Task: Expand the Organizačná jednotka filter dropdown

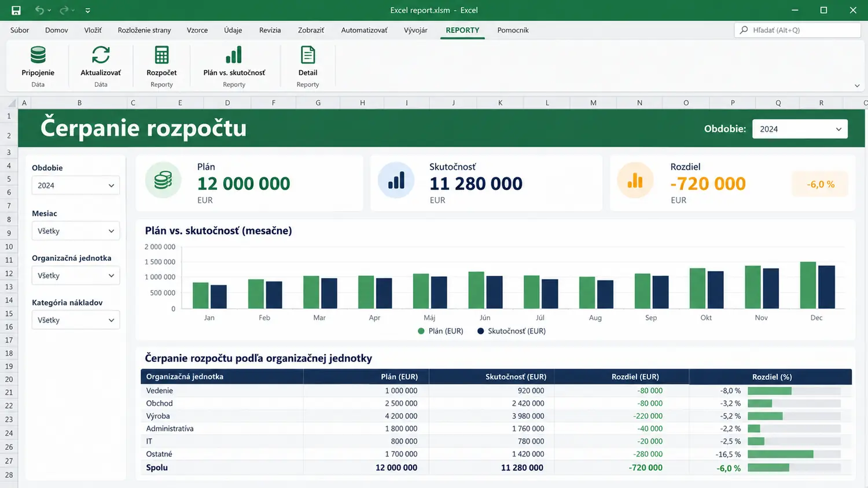Action: tap(76, 275)
